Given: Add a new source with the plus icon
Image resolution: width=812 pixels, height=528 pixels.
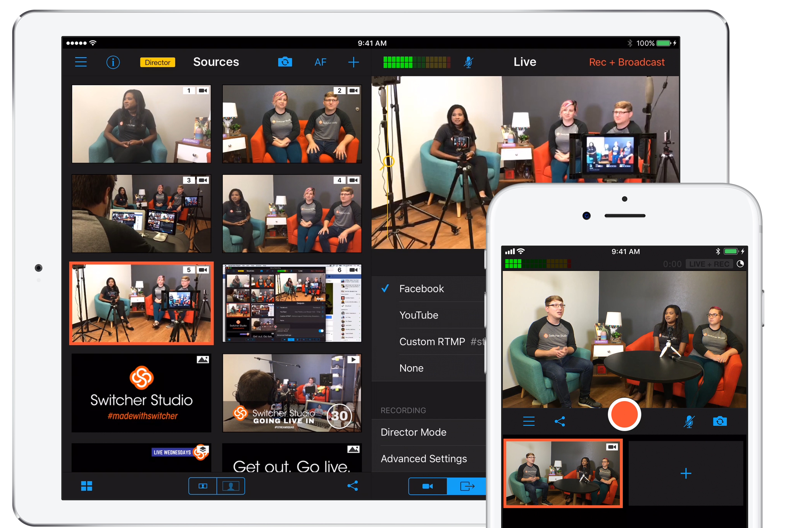Looking at the screenshot, I should pos(353,62).
